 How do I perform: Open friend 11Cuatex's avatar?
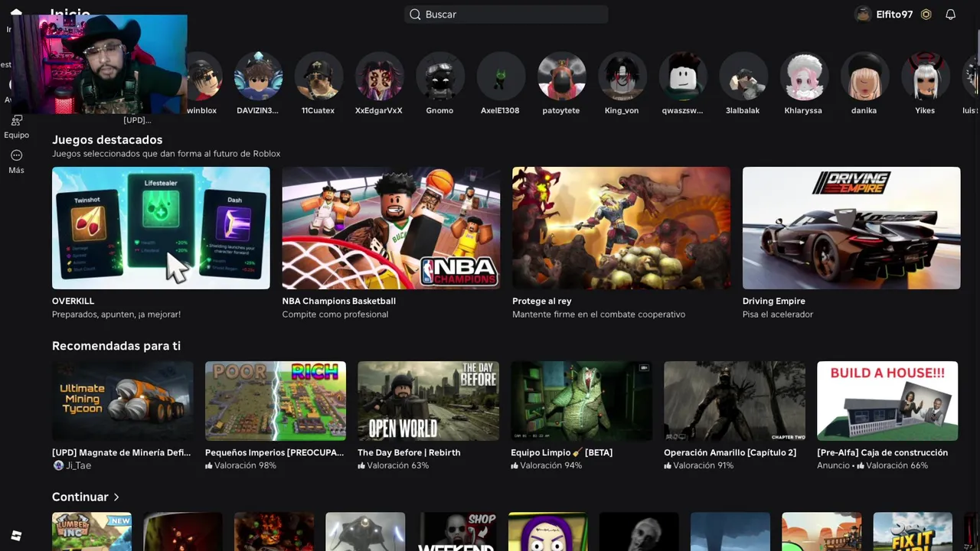tap(318, 77)
